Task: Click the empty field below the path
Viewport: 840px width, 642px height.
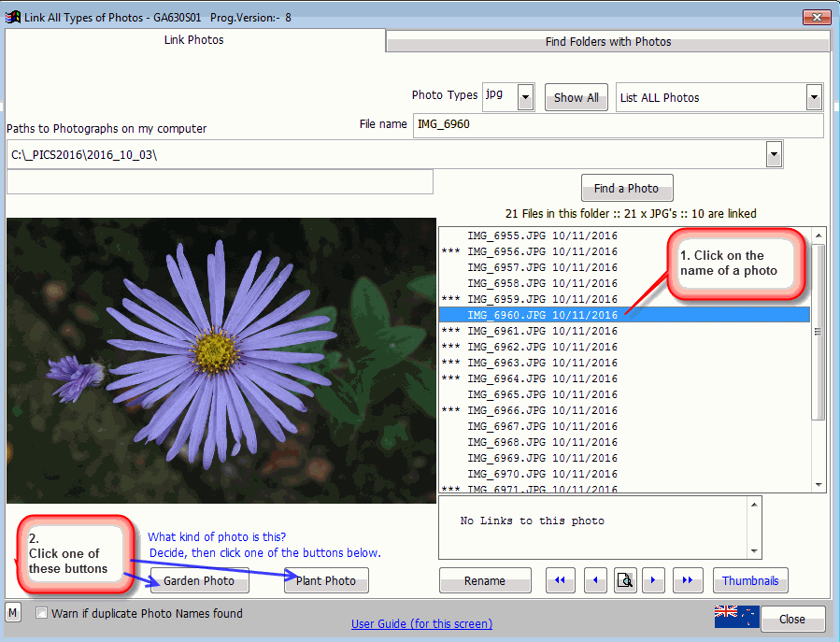Action: pyautogui.click(x=220, y=182)
